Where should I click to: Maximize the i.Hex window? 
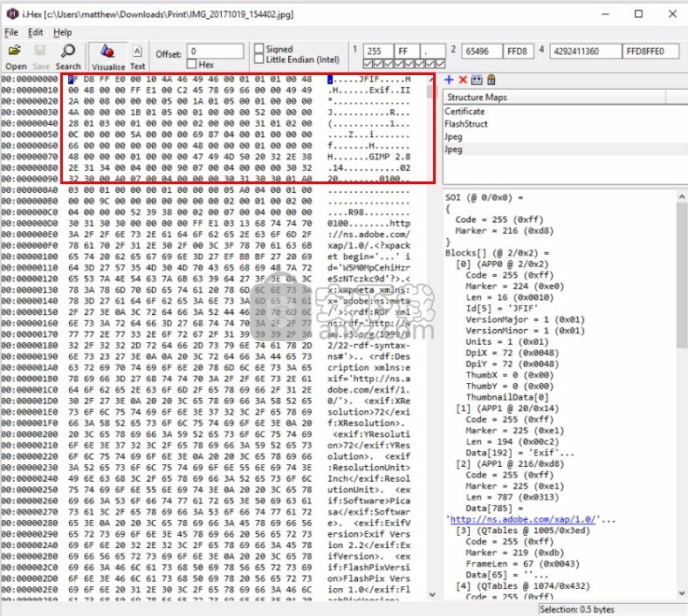click(x=639, y=14)
